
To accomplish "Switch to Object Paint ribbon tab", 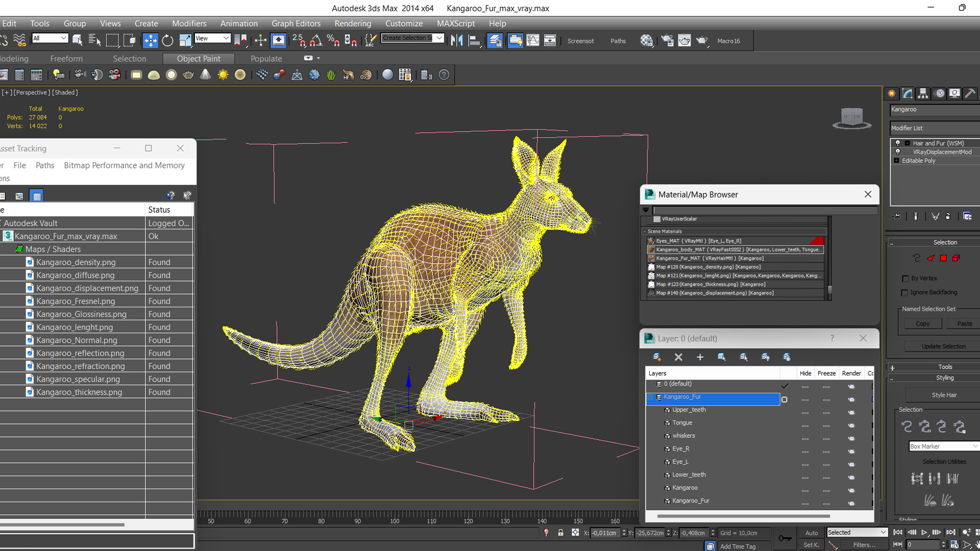I will pyautogui.click(x=199, y=59).
